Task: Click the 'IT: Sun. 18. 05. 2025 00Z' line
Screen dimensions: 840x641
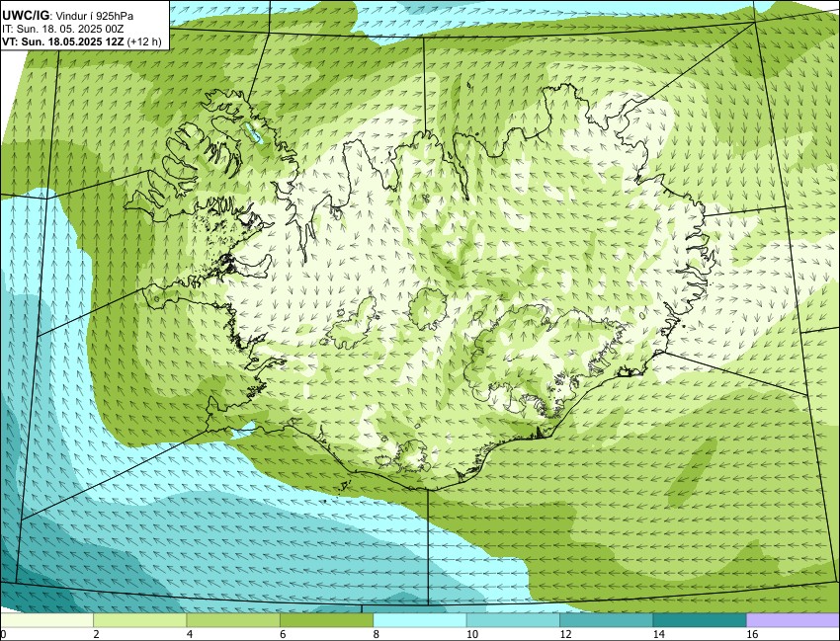Action: pyautogui.click(x=62, y=30)
